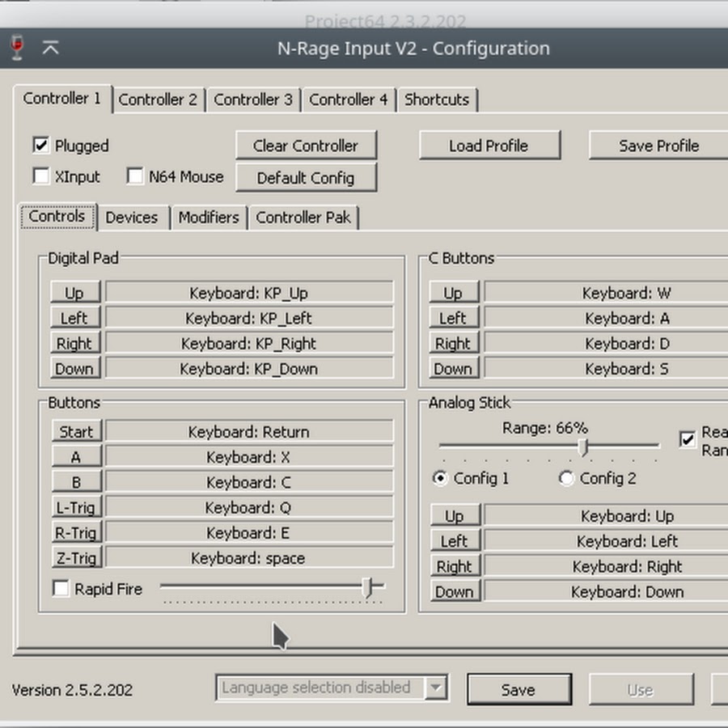Click the 'Keyboard: E' mapping field
Image resolution: width=728 pixels, height=728 pixels.
tap(249, 533)
